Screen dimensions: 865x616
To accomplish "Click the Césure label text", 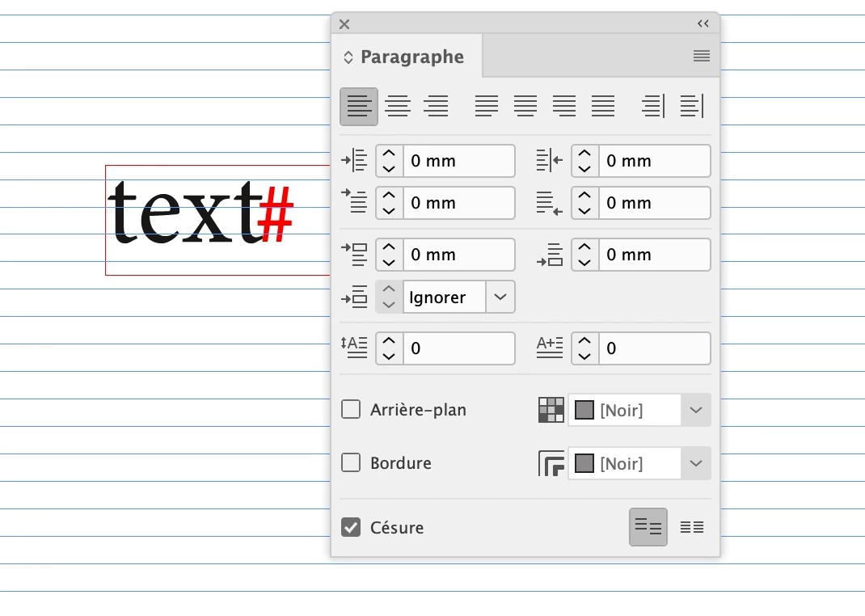I will coord(397,528).
